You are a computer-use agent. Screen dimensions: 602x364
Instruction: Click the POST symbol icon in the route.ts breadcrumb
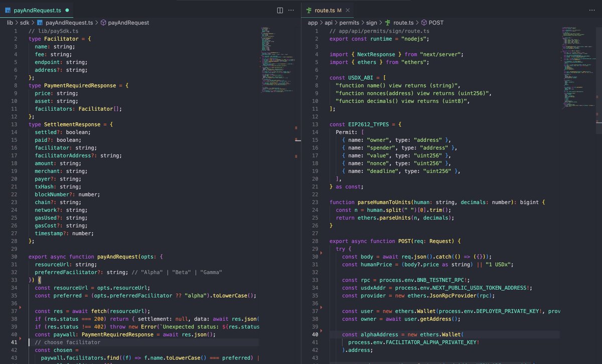tap(424, 22)
